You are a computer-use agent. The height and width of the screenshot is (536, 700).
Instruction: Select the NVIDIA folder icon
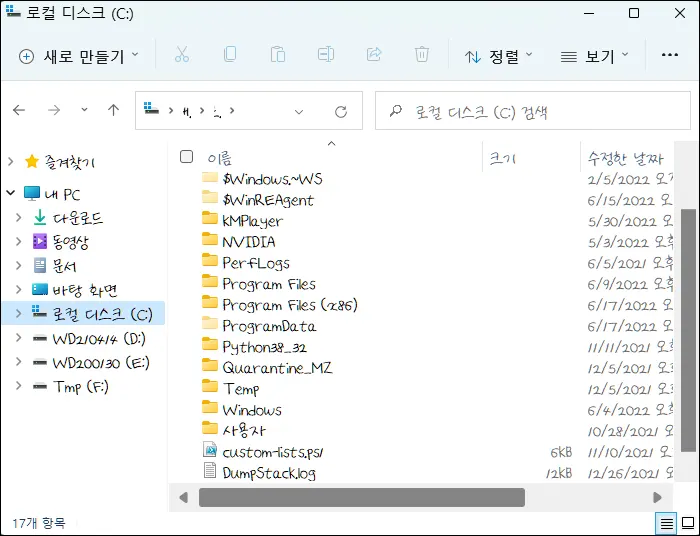click(x=209, y=240)
